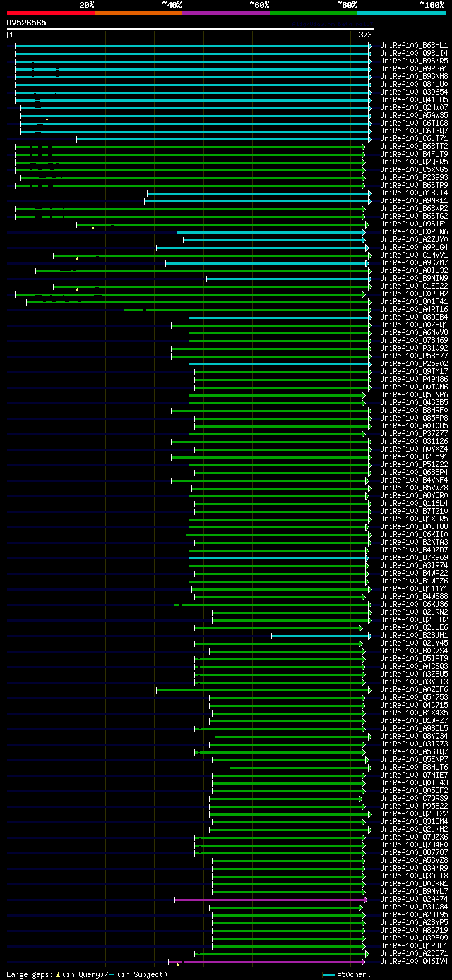Click the hit label UniRef100_B8HRF0
The height and width of the screenshot is (980, 452).
click(x=414, y=411)
